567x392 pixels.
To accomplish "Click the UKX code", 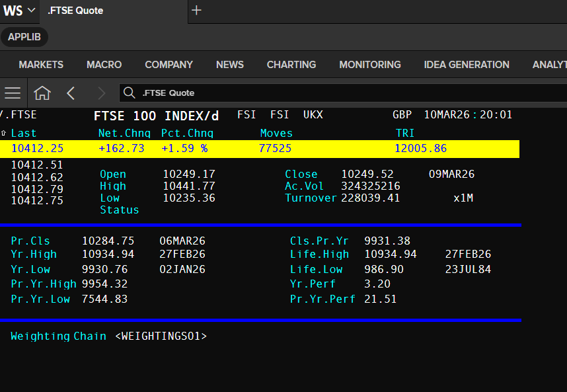I will pyautogui.click(x=313, y=114).
